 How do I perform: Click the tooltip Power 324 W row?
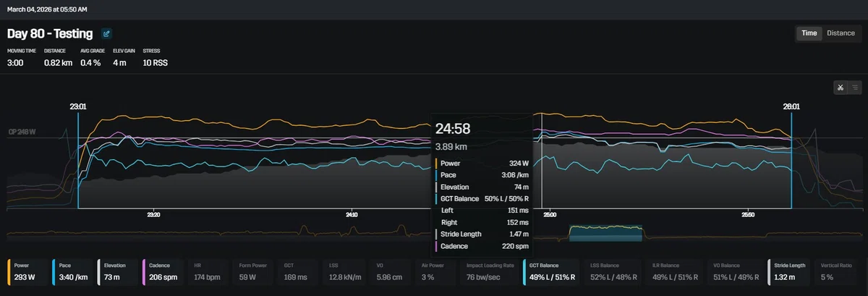click(482, 164)
